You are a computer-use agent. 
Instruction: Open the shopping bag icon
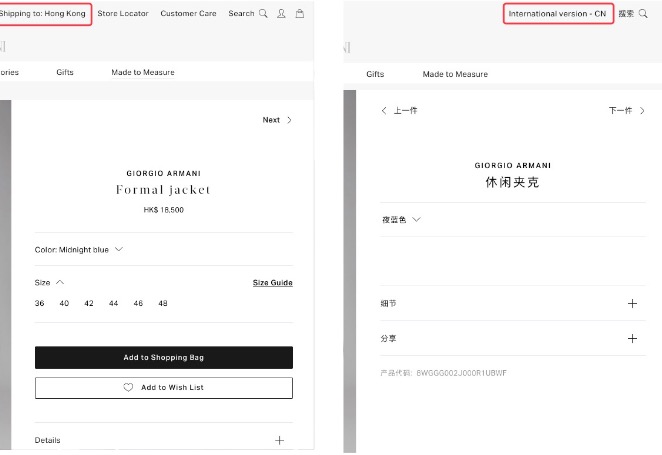click(x=300, y=14)
